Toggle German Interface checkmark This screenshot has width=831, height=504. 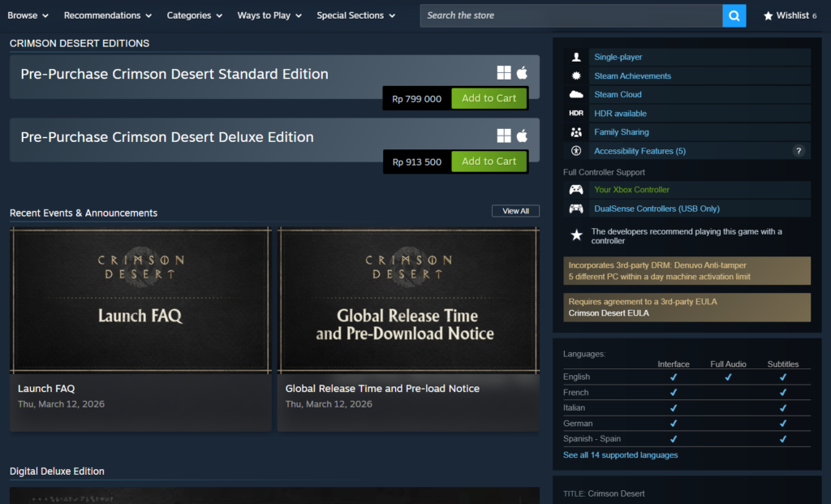coord(673,423)
